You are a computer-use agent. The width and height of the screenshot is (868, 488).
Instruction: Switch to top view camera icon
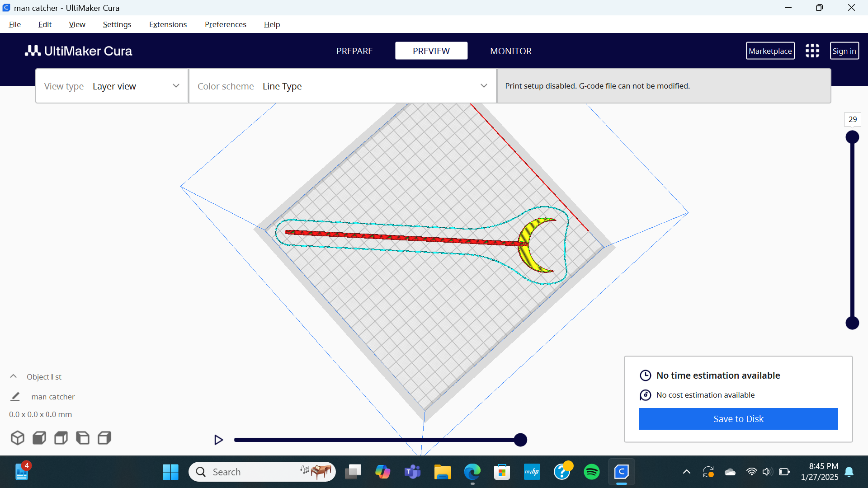[61, 438]
